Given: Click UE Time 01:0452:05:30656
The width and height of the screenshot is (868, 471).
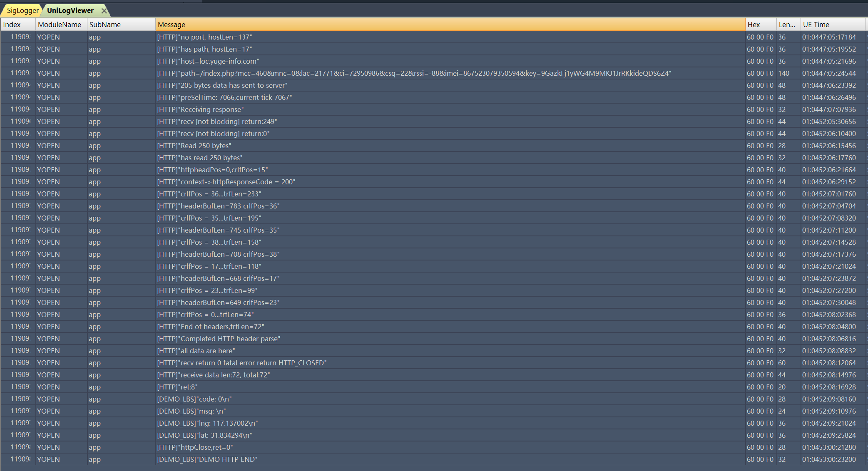Looking at the screenshot, I should coord(829,121).
